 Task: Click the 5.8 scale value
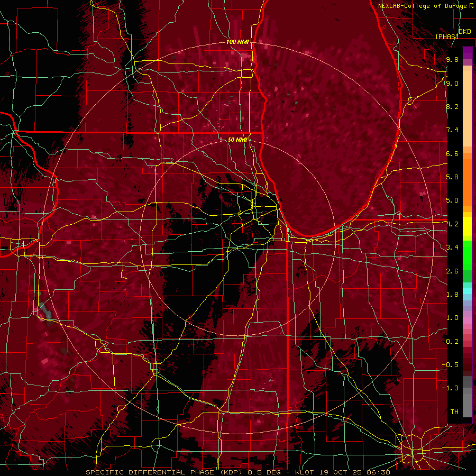[452, 177]
